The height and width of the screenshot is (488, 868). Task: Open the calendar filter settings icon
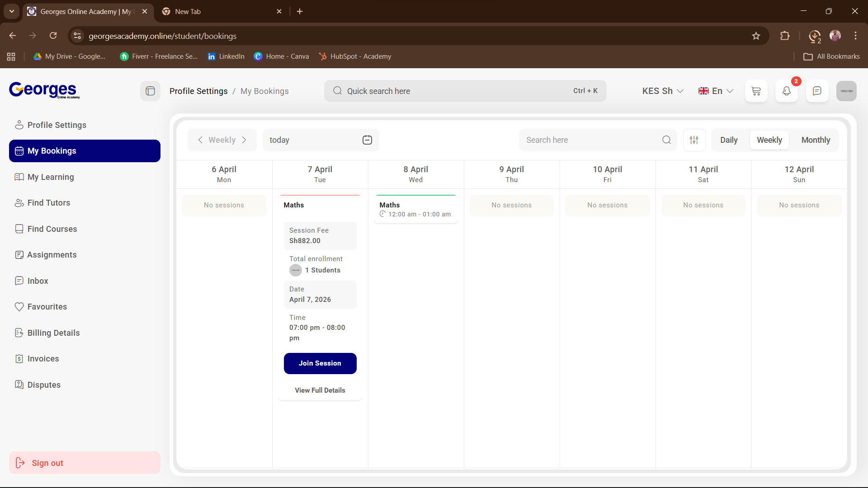694,140
